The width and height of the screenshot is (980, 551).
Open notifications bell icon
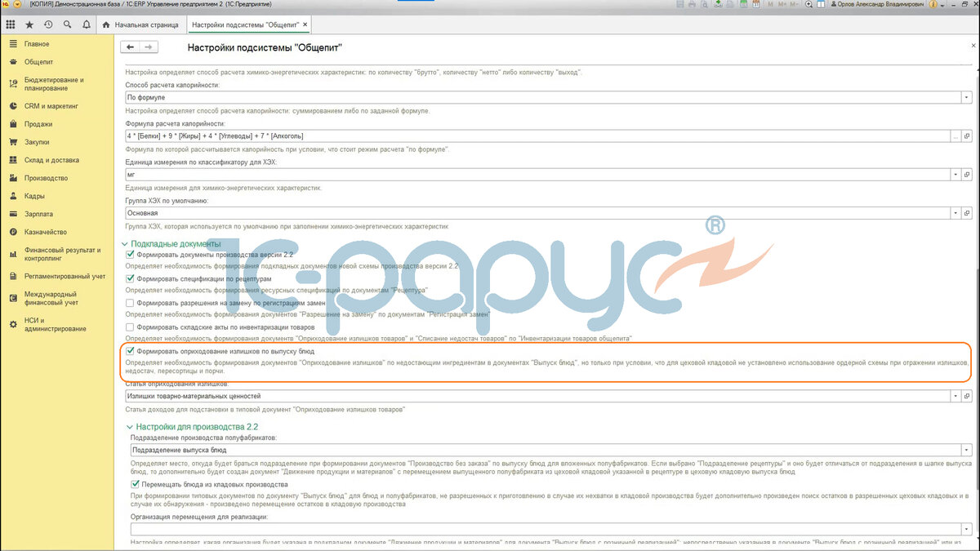click(x=86, y=24)
